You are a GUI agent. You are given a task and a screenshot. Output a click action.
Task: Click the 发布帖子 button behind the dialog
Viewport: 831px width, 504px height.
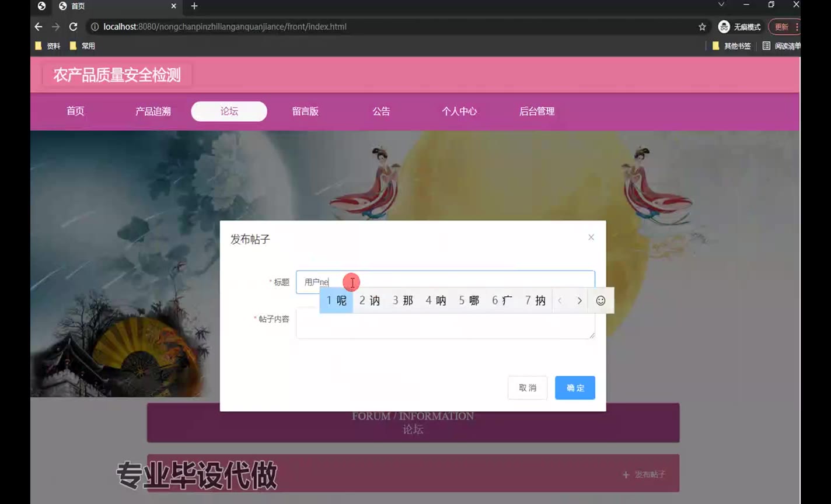644,475
